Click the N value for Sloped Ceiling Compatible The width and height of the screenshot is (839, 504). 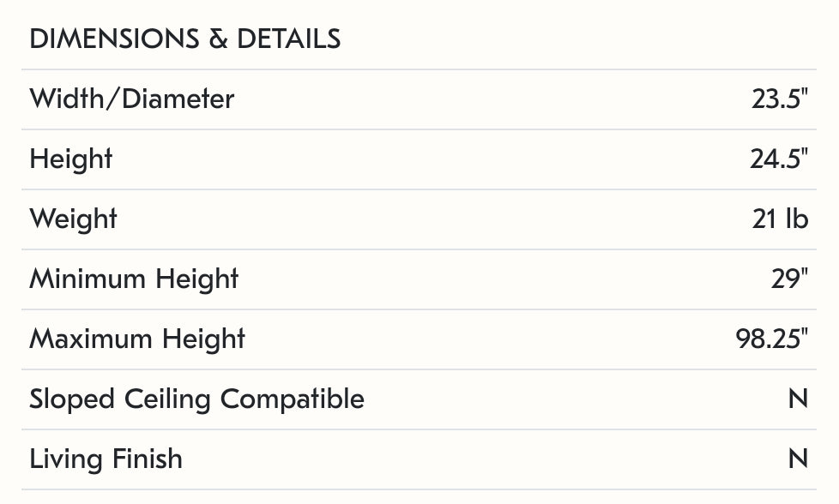[798, 399]
